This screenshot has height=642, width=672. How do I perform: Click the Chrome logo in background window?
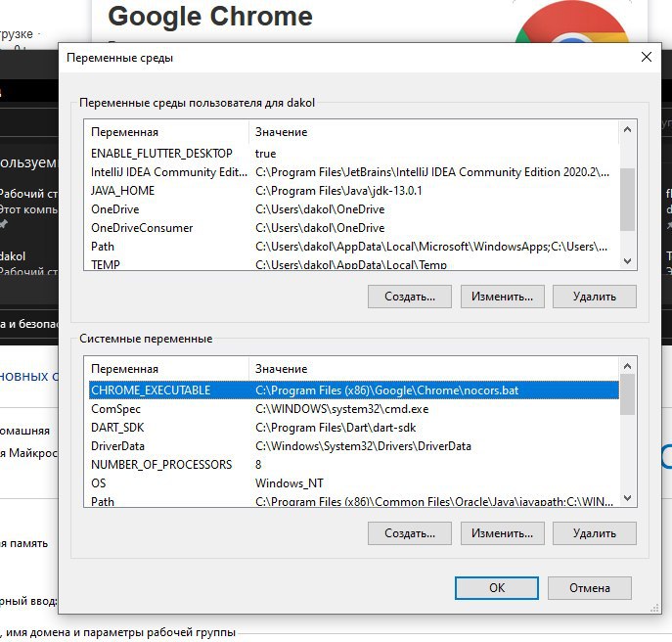point(573,23)
